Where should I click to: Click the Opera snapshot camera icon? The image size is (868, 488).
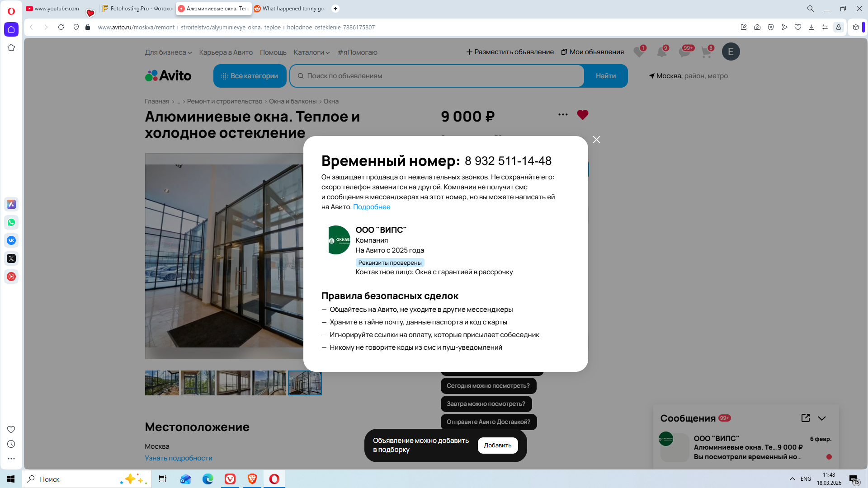[x=757, y=27]
